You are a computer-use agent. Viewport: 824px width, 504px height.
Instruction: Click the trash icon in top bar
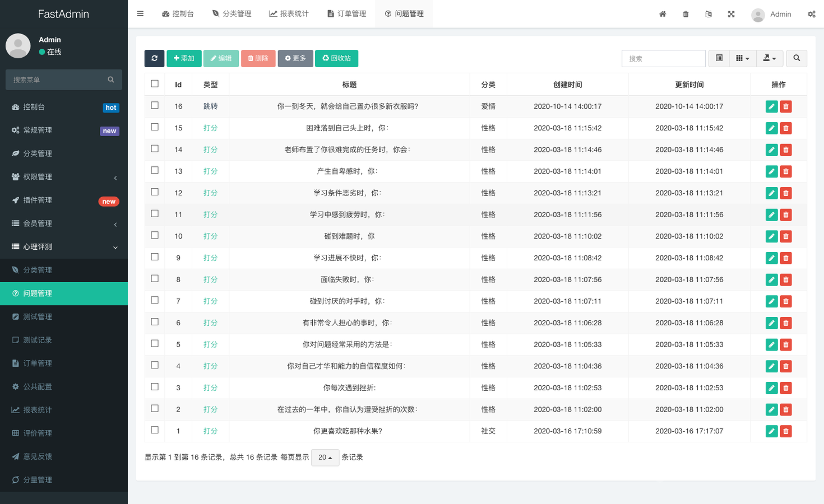point(686,14)
